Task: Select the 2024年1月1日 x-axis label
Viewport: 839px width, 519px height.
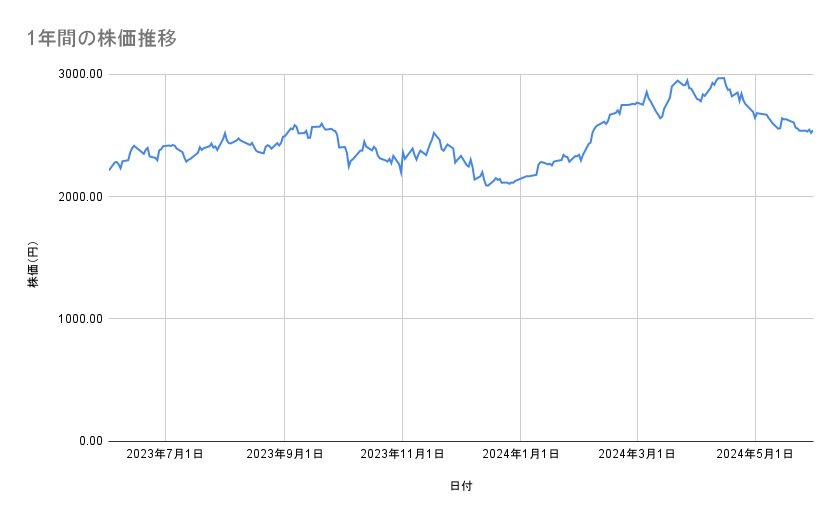Action: click(519, 454)
